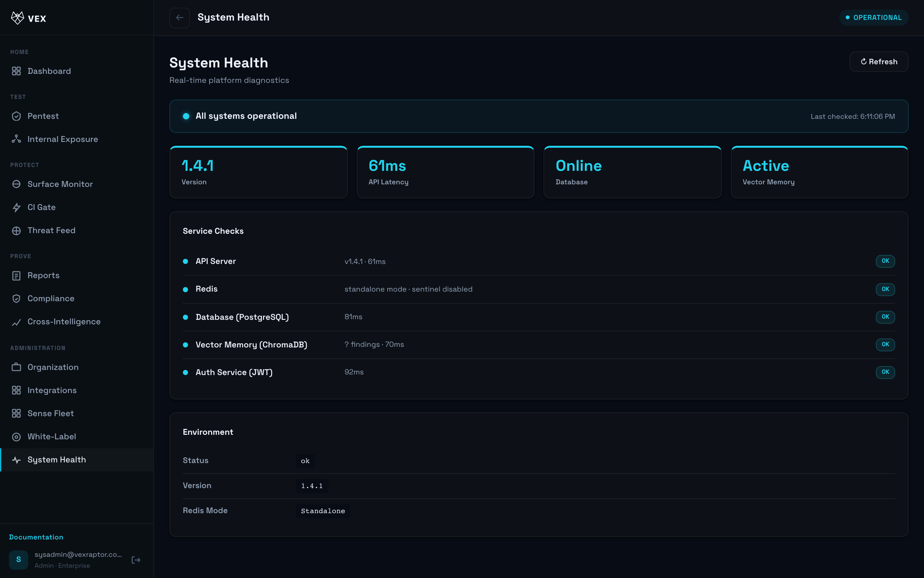Click the Surface Monitor circle icon
The height and width of the screenshot is (578, 924).
click(16, 184)
